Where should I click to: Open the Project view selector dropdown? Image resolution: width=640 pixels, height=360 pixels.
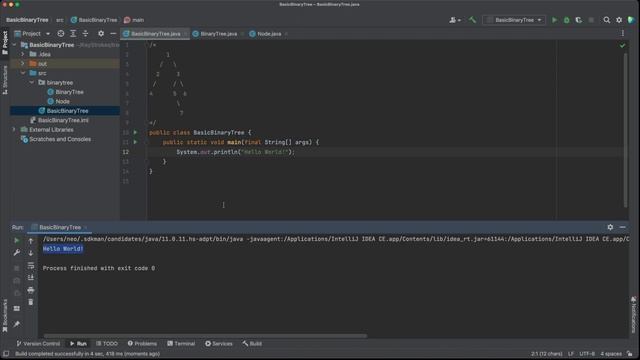click(32, 34)
